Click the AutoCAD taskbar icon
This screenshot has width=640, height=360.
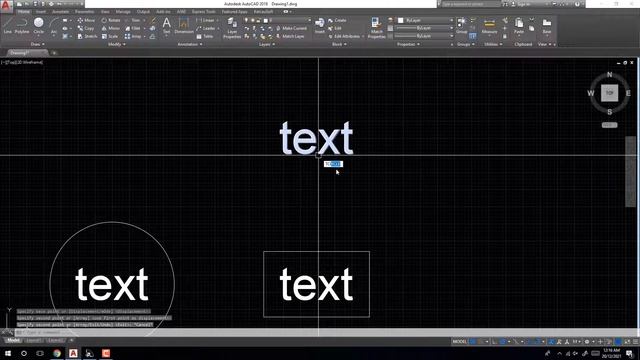(x=73, y=353)
